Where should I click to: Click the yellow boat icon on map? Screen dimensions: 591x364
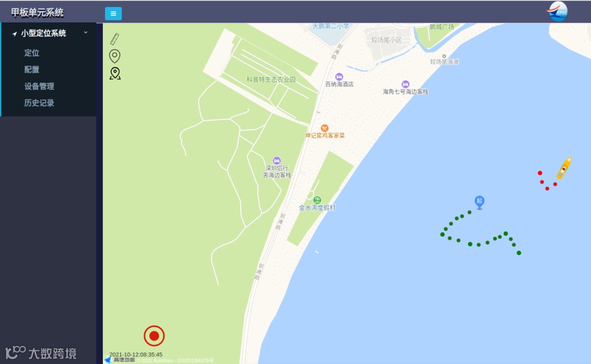(564, 168)
